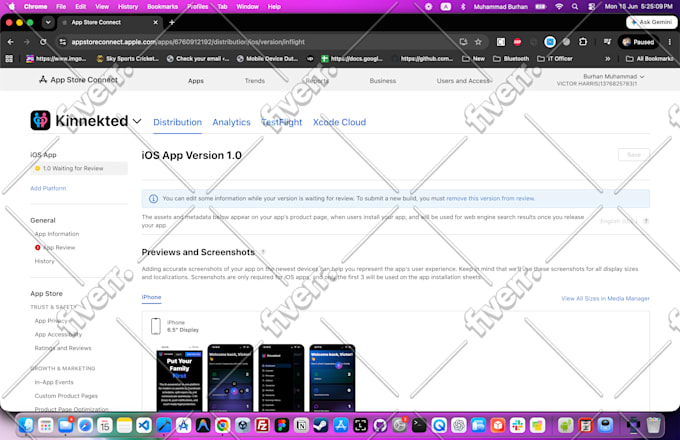Open the Chrome media control icon

(x=607, y=42)
